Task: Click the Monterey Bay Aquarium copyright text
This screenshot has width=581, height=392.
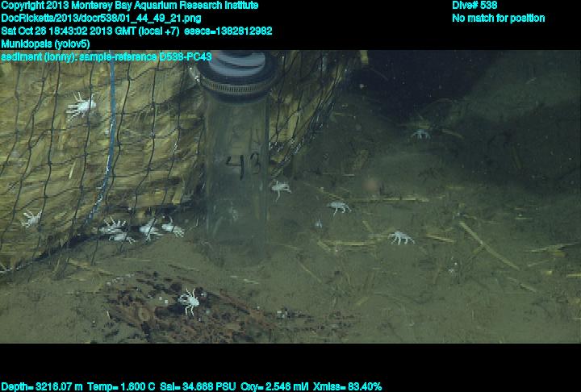Action: pyautogui.click(x=129, y=6)
